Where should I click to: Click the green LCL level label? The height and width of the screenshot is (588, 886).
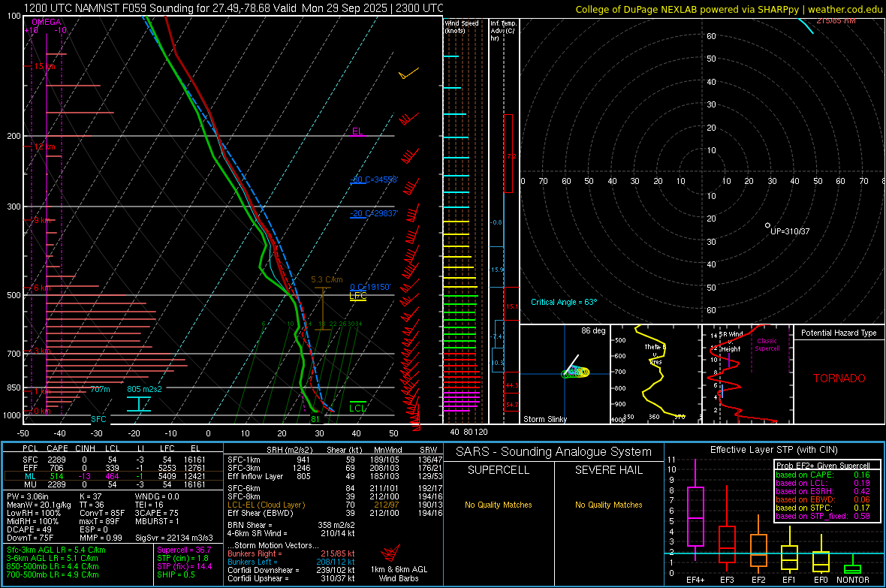coord(357,409)
